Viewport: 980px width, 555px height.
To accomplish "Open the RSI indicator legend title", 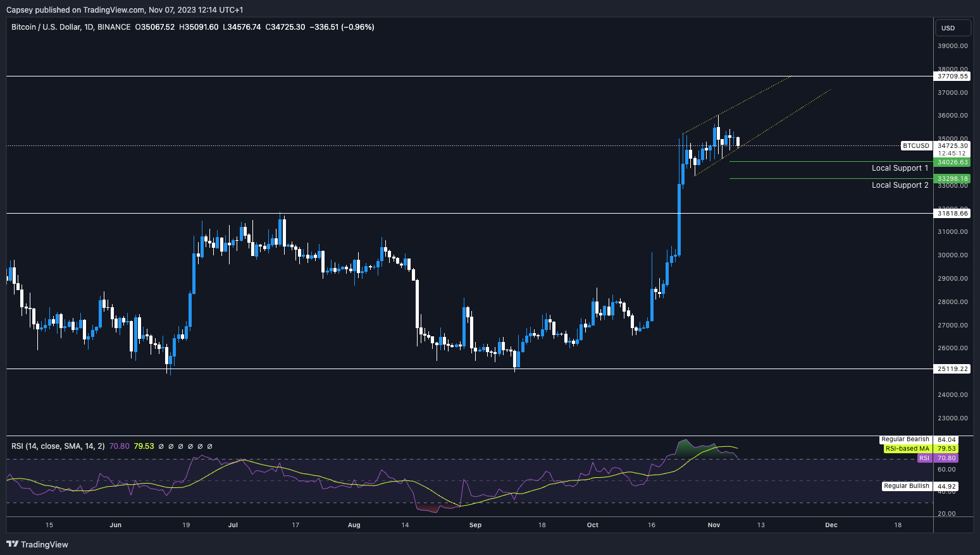I will coord(58,446).
